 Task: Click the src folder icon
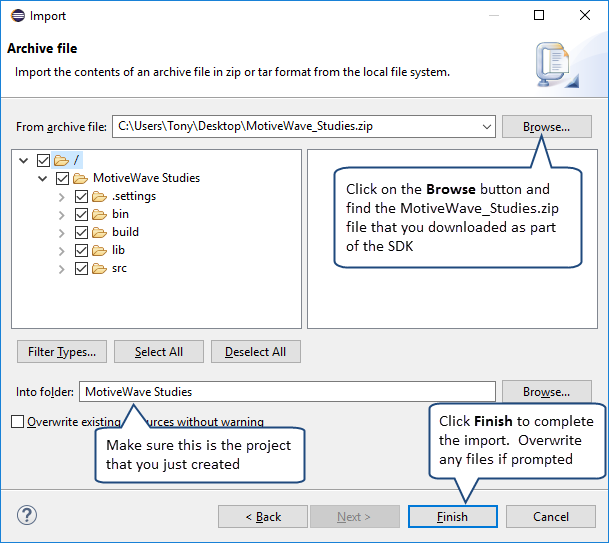pos(98,268)
